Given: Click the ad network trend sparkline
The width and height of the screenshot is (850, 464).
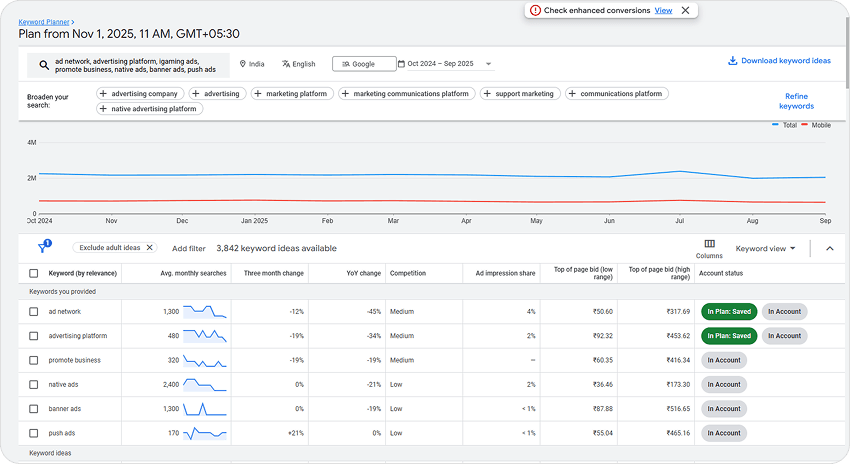Looking at the screenshot, I should coord(204,312).
